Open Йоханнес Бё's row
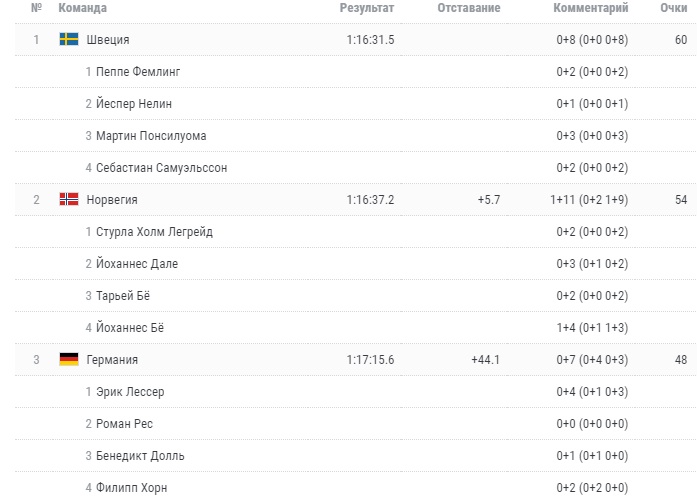Image resolution: width=697 pixels, height=502 pixels. pos(356,328)
